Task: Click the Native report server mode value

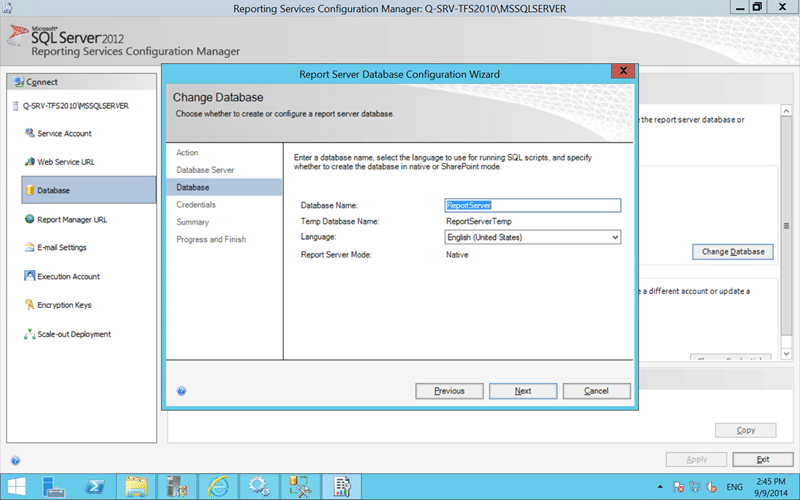Action: tap(457, 255)
